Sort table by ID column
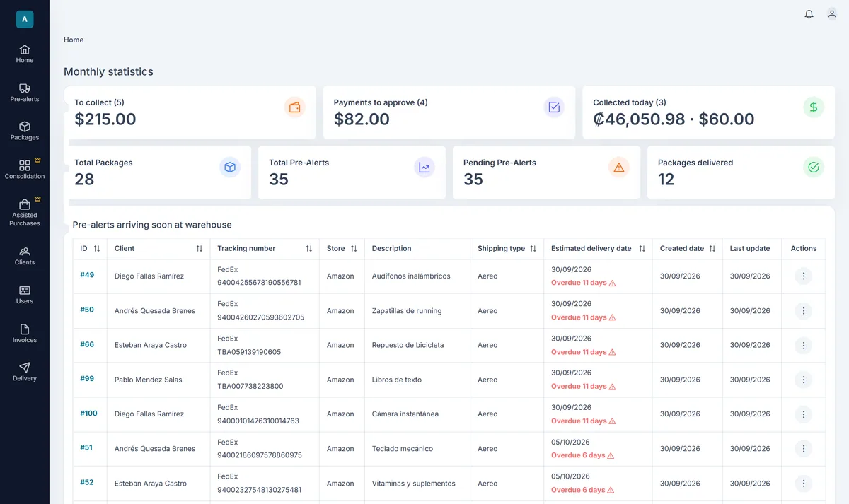Screen dimensions: 849x504 pyautogui.click(x=97, y=249)
